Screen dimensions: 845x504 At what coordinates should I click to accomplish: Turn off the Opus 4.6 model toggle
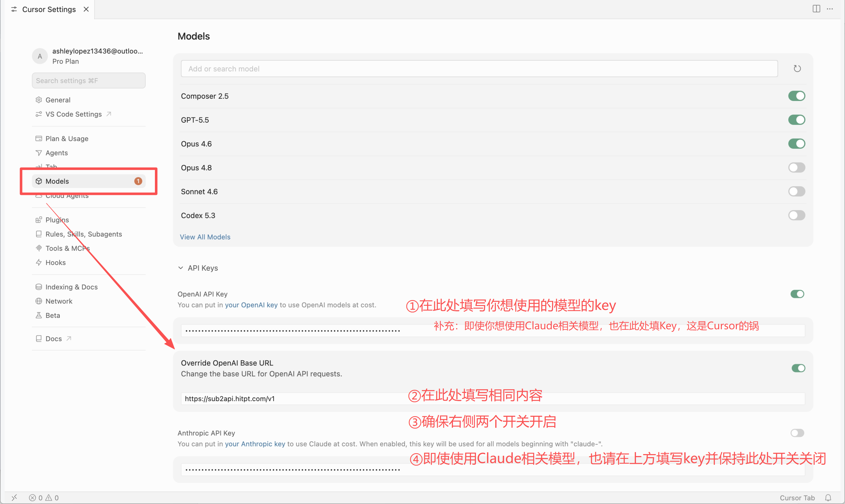click(796, 144)
